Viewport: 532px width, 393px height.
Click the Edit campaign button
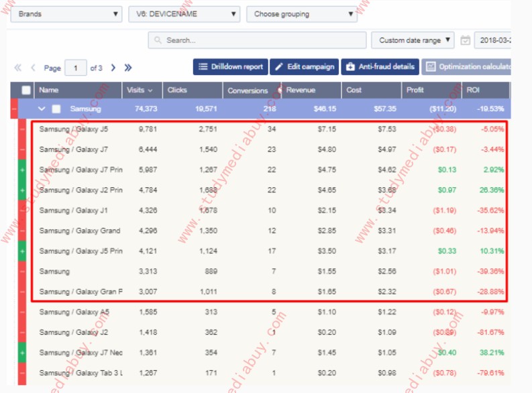point(305,67)
